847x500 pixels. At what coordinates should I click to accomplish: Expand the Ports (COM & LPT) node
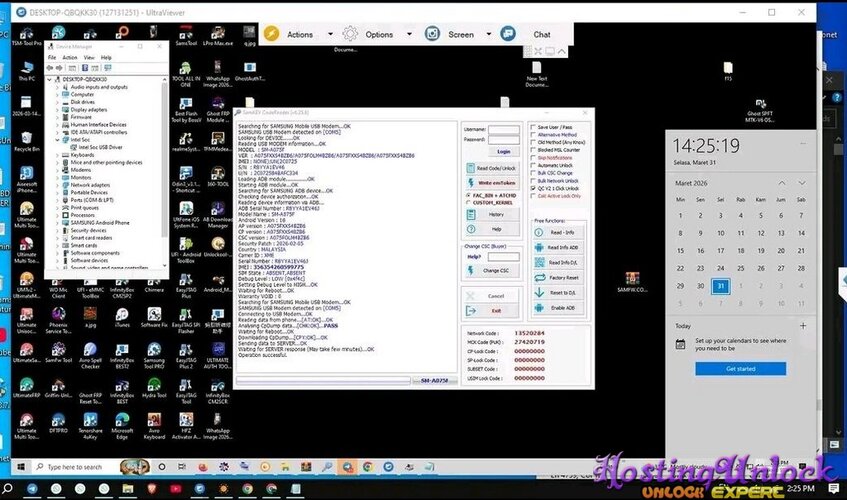click(57, 200)
